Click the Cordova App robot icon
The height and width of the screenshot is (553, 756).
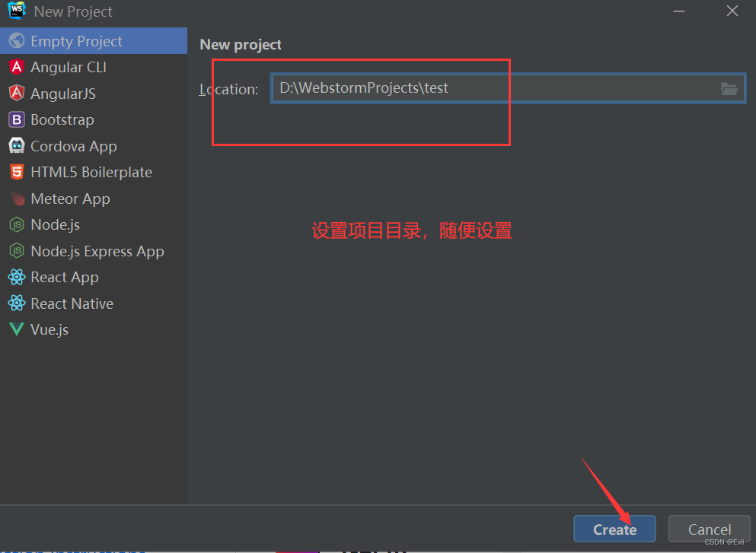(x=17, y=145)
